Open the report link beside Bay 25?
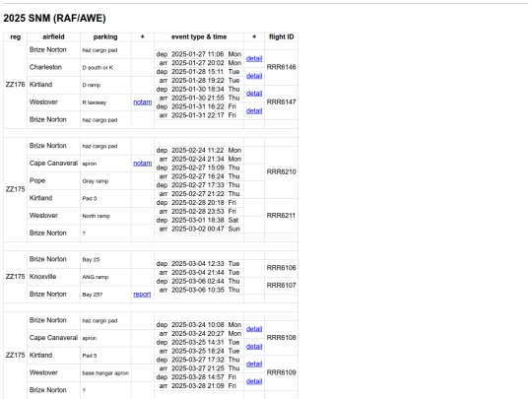532x399 pixels. [142, 294]
